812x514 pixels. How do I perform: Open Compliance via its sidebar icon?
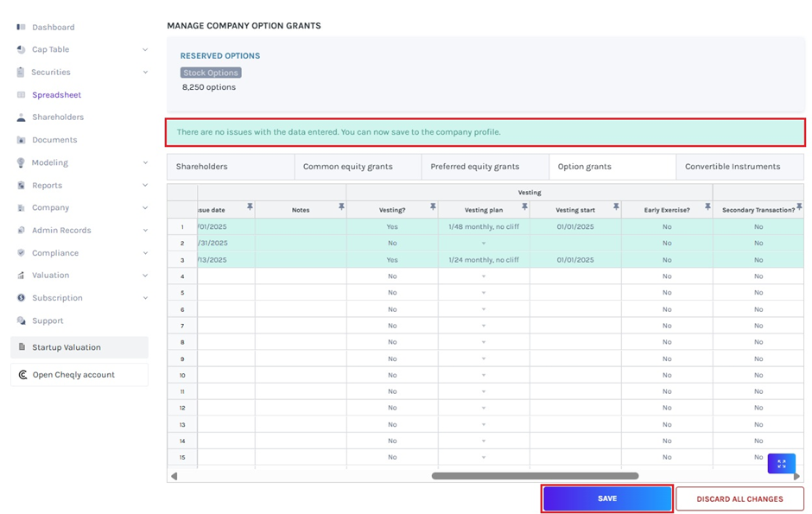tap(21, 252)
